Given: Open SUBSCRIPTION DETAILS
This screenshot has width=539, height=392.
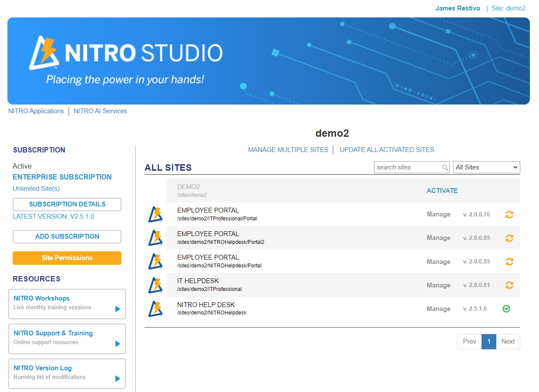Looking at the screenshot, I should (67, 204).
